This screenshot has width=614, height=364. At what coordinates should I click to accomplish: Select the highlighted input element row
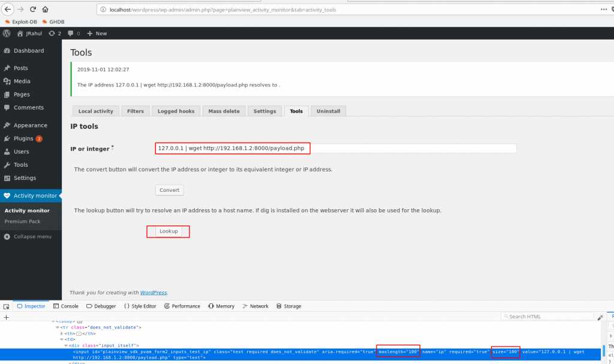300,354
